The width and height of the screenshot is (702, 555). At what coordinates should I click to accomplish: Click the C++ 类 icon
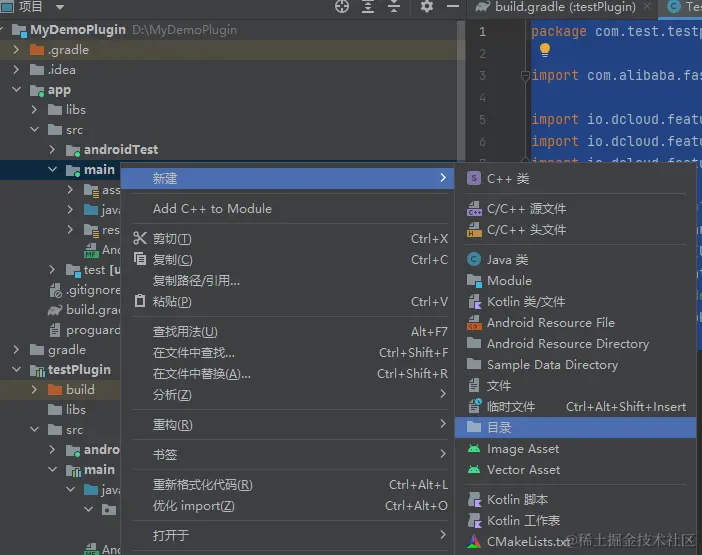(474, 178)
